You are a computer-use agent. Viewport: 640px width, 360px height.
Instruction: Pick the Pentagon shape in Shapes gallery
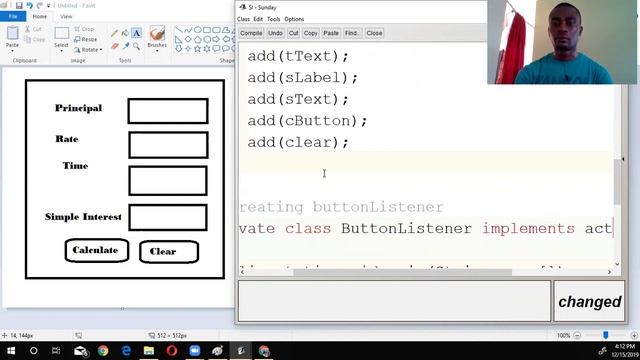coord(197,40)
